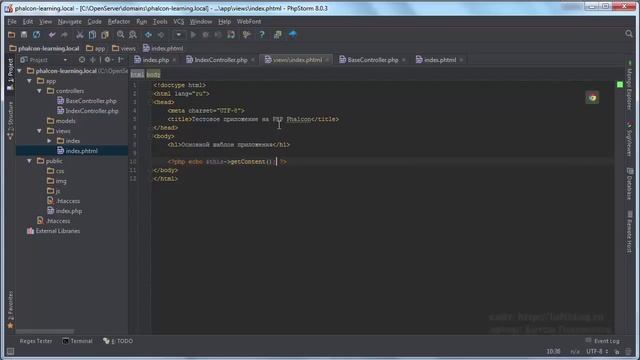Click the Help question mark icon
This screenshot has width=640, height=360.
(262, 35)
